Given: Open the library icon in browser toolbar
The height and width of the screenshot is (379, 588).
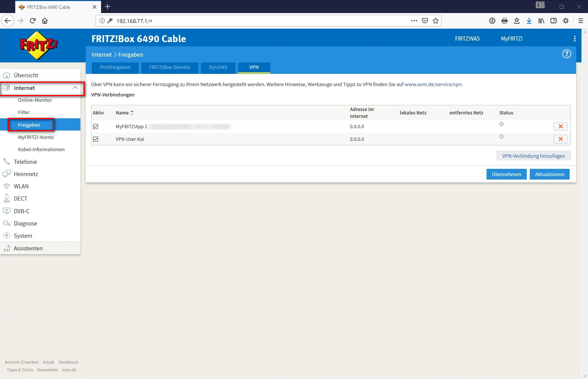Looking at the screenshot, I should click(541, 21).
